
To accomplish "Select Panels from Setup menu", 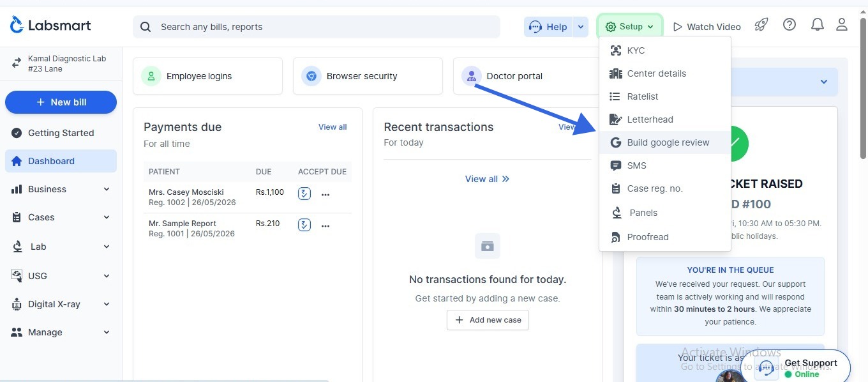I will click(x=665, y=213).
